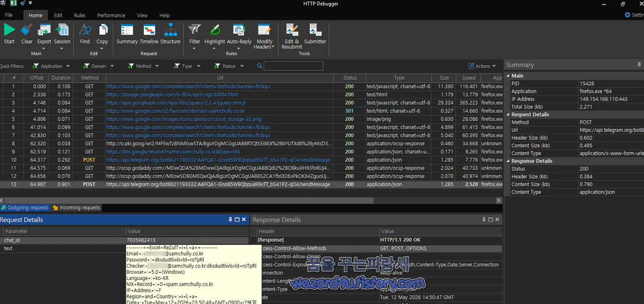This screenshot has height=304, width=644.
Task: Open the Method quick filter dropdown
Action: (157, 66)
